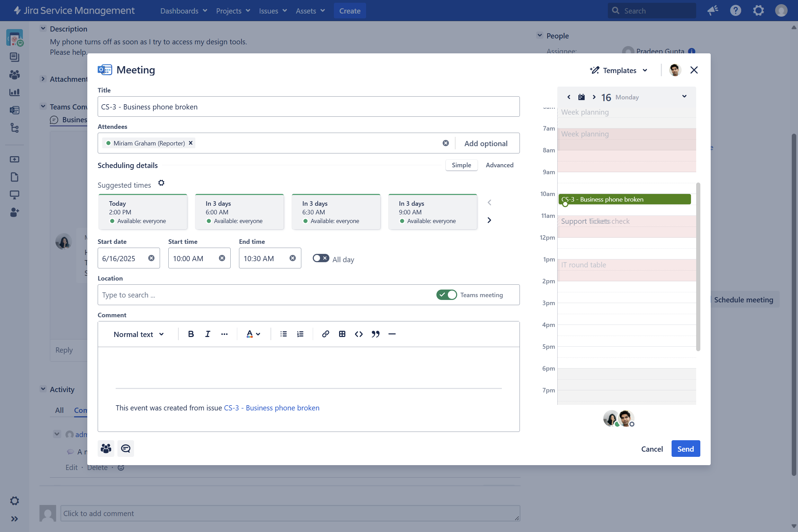Toggle the All day switch

coord(321,258)
